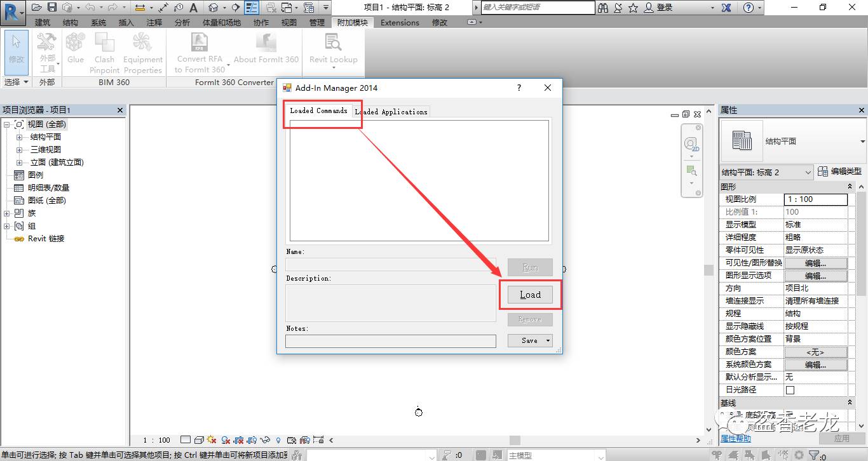Expand the 三维视图 tree node

coord(19,150)
